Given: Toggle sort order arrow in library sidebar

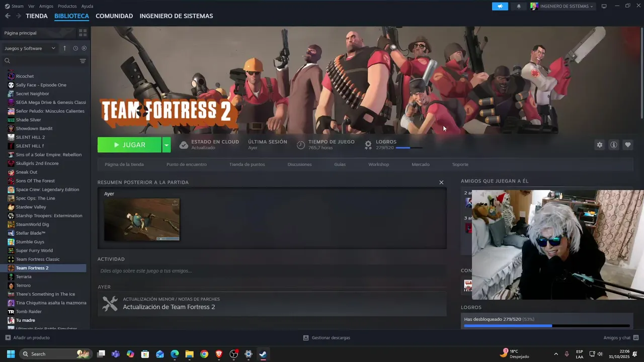Looking at the screenshot, I should click(x=64, y=48).
